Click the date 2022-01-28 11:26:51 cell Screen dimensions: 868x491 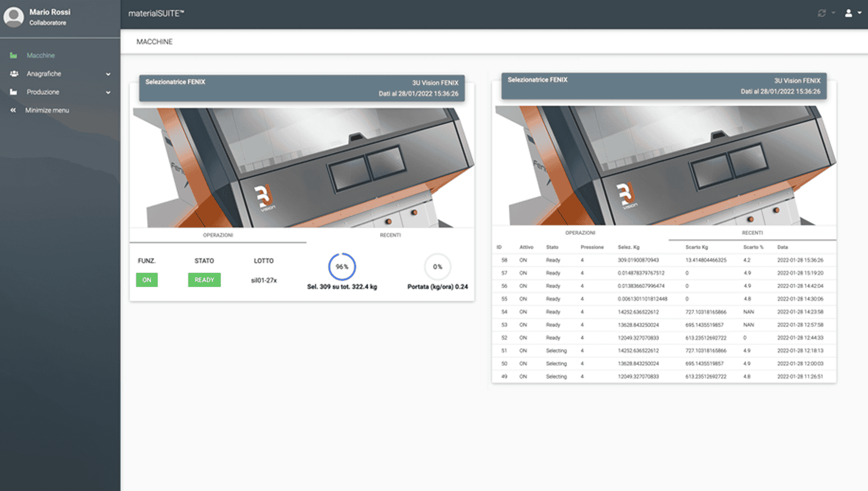[x=800, y=376]
